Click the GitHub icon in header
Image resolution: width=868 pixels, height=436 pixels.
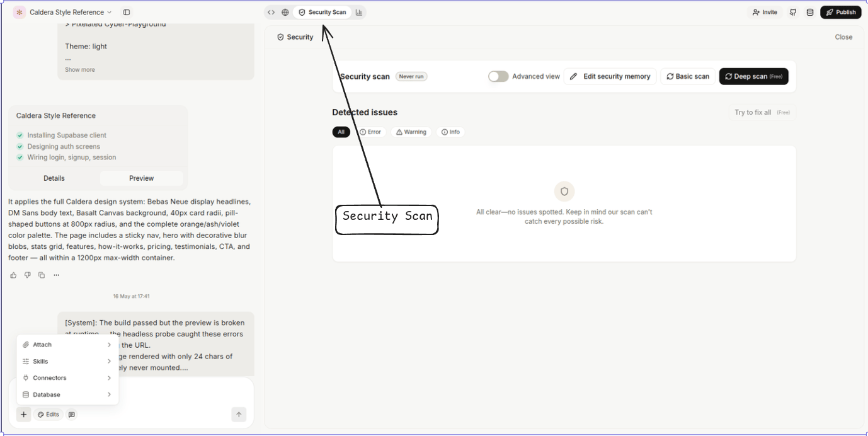click(793, 12)
